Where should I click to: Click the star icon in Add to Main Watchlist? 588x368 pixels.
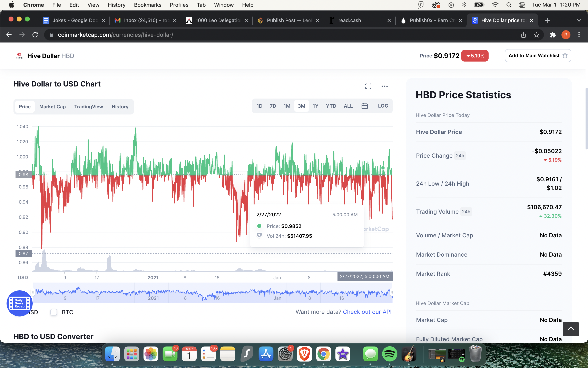pos(565,55)
